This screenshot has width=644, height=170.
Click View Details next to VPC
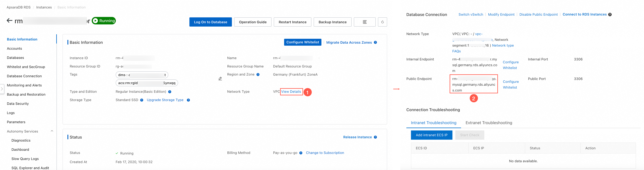[x=291, y=92]
